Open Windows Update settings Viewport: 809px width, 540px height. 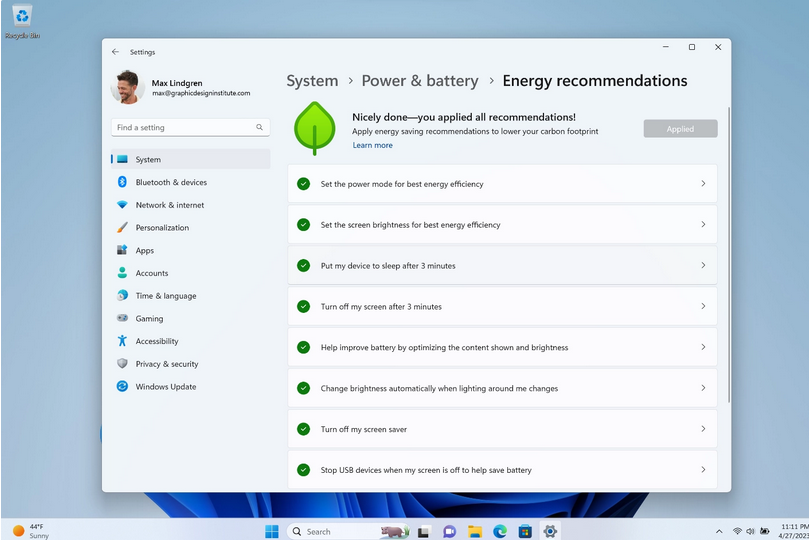click(190, 386)
